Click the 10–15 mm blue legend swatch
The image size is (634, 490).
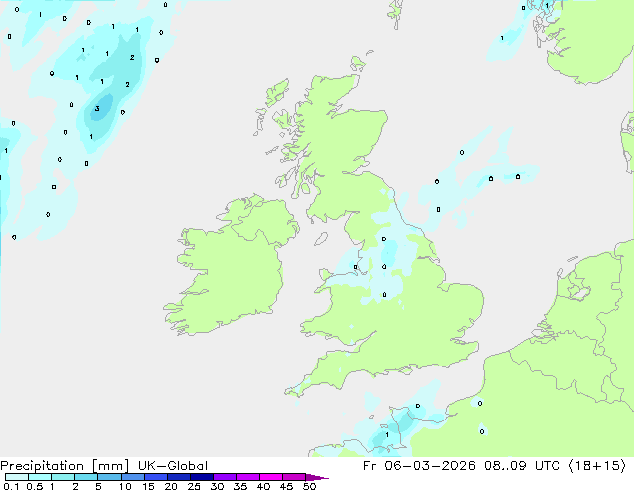[x=132, y=477]
